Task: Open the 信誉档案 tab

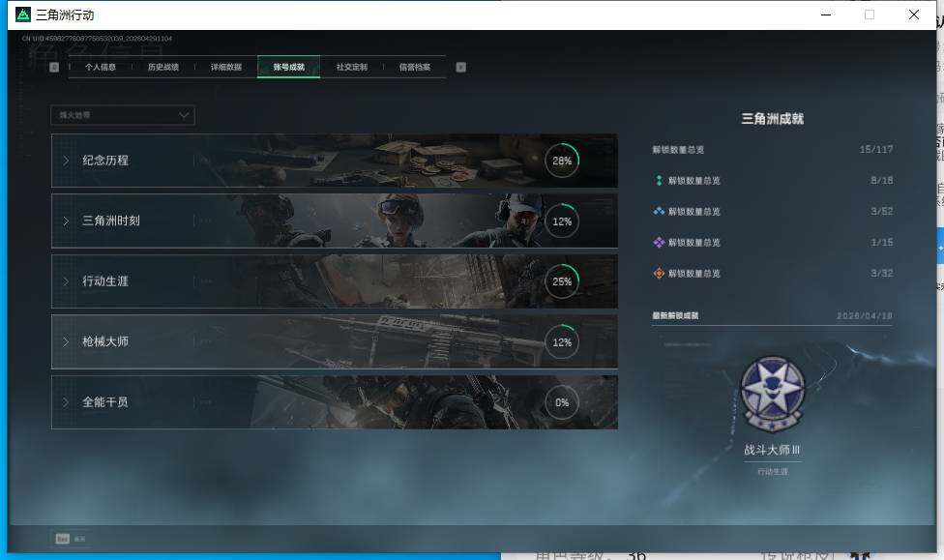Action: click(x=414, y=67)
